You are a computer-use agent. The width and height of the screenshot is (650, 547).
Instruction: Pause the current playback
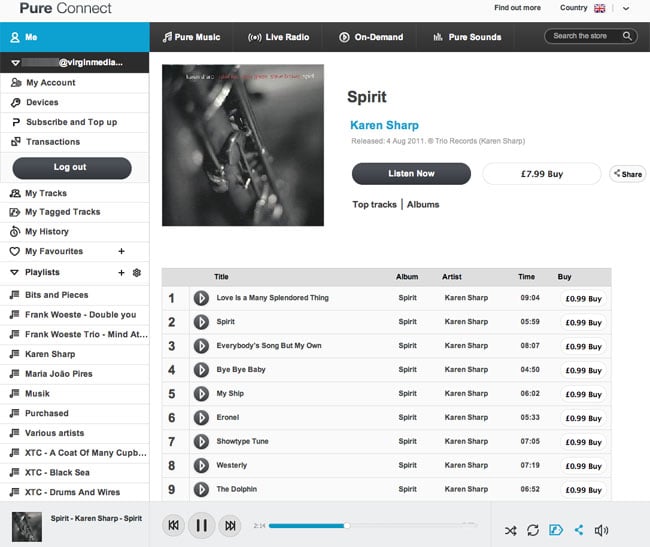[x=201, y=525]
